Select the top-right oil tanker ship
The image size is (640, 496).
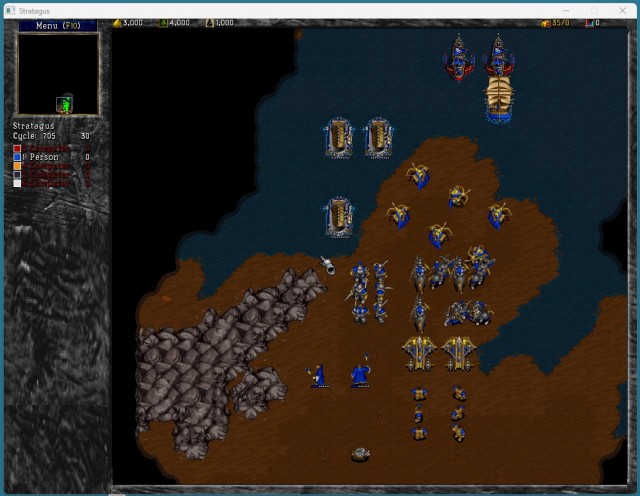click(378, 138)
